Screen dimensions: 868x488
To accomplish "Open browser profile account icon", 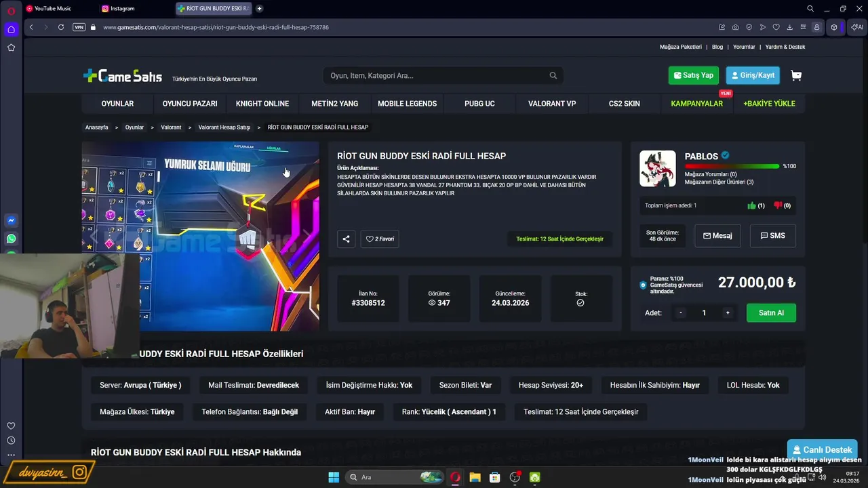I will pyautogui.click(x=816, y=27).
